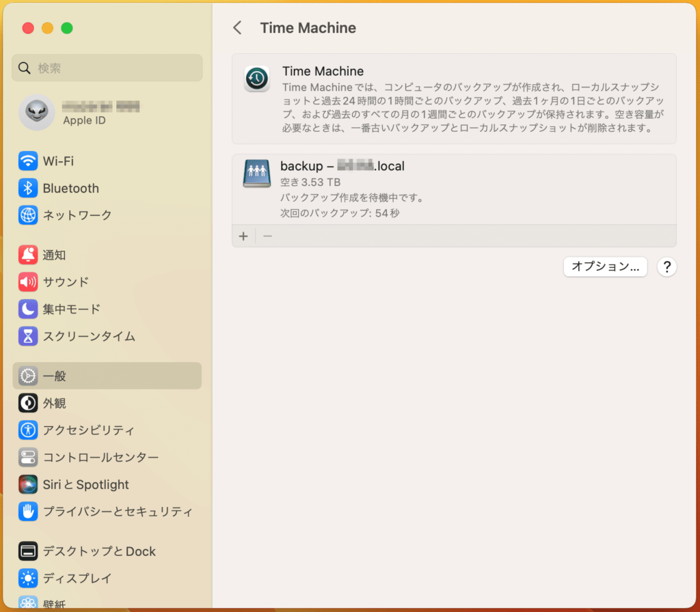Choose 一般 label in sidebar
Image resolution: width=700 pixels, height=612 pixels.
[55, 376]
